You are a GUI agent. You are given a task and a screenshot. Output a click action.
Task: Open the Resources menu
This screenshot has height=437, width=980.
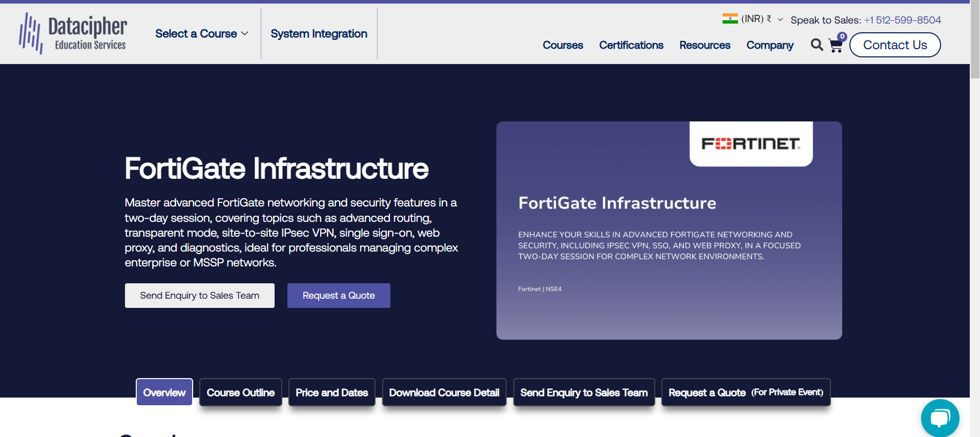point(705,45)
